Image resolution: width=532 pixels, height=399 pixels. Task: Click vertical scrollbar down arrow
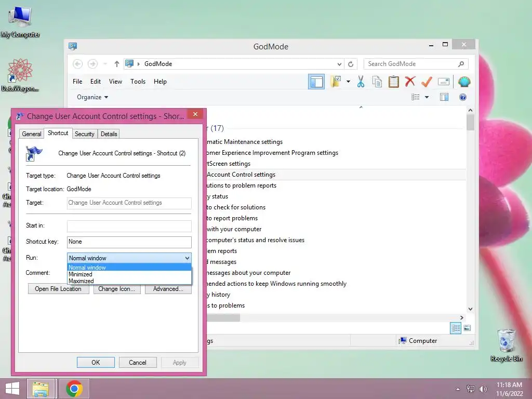coord(470,309)
